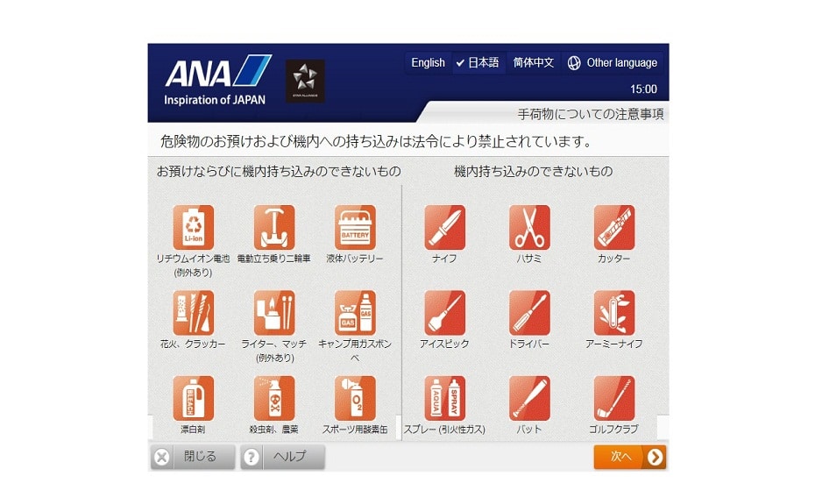Select the screwdriver icon
The image size is (815, 504).
[529, 313]
